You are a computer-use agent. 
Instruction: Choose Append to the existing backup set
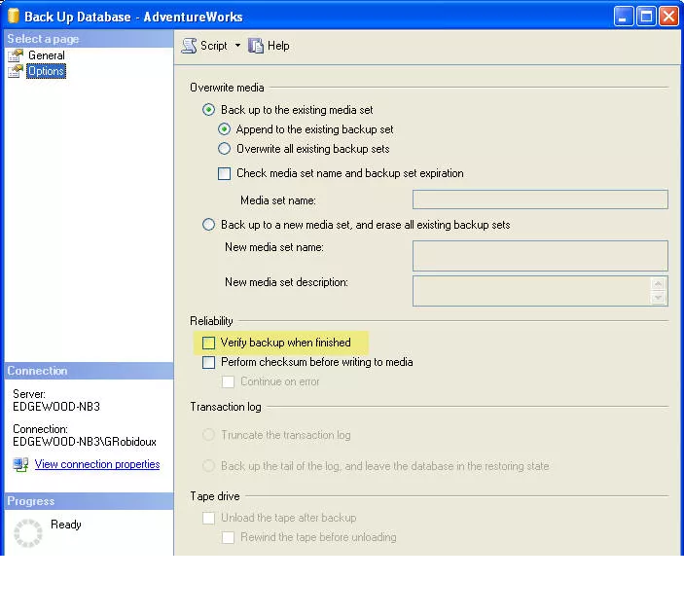pyautogui.click(x=224, y=129)
